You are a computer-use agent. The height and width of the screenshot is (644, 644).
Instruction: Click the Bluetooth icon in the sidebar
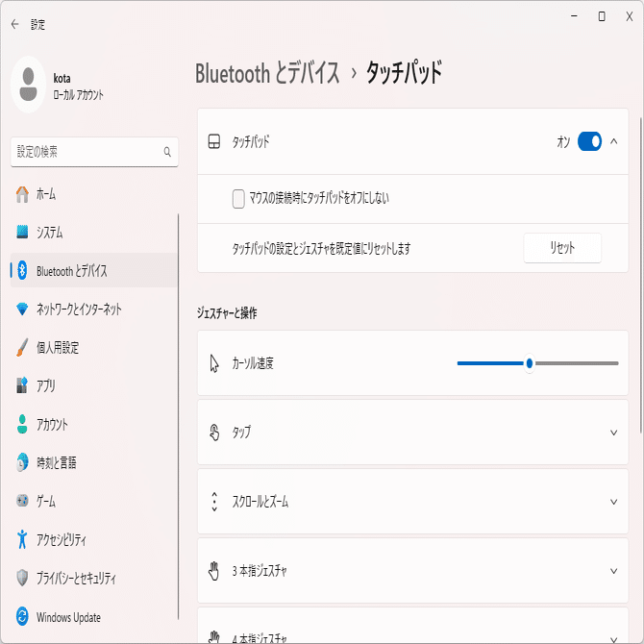[23, 271]
